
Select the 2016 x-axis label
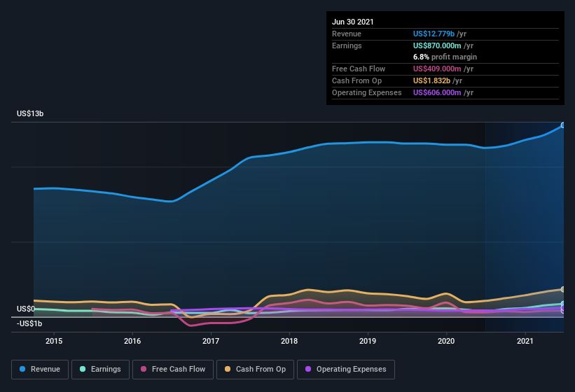132,341
